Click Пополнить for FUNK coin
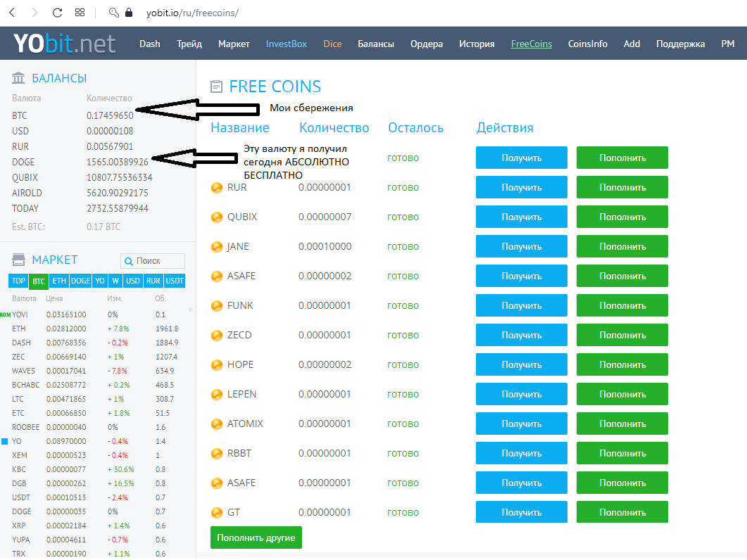747x560 pixels. tap(622, 305)
